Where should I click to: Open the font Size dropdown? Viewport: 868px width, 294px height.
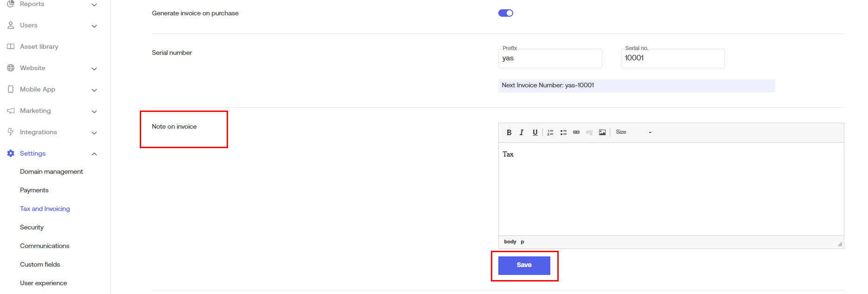click(x=633, y=132)
